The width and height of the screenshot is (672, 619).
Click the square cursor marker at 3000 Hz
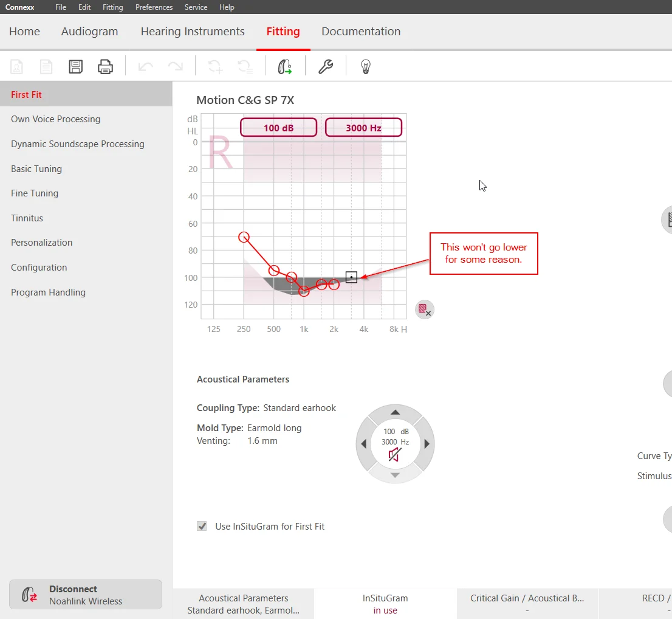click(351, 277)
